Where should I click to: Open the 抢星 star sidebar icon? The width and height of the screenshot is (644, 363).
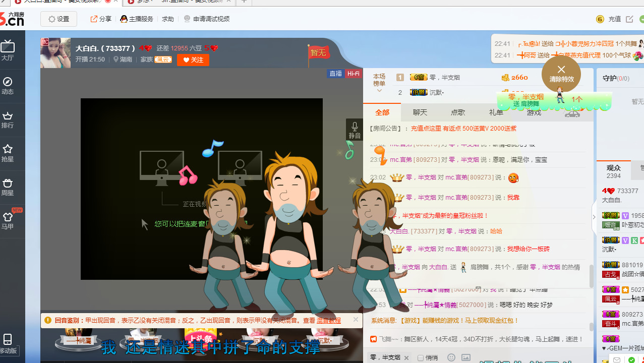[8, 153]
